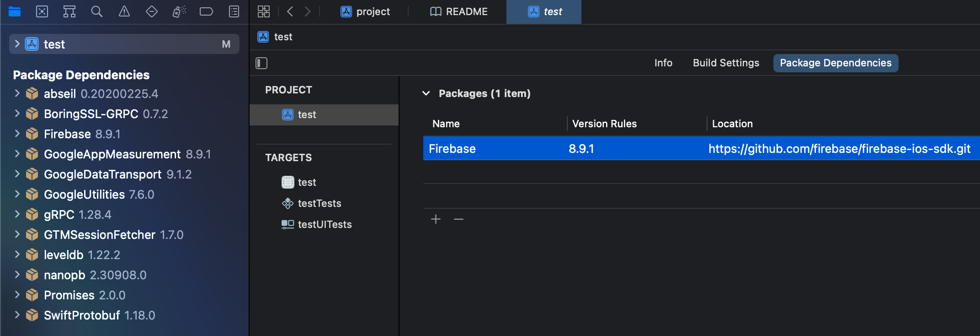
Task: Switch to the README editor tab
Action: [x=458, y=11]
